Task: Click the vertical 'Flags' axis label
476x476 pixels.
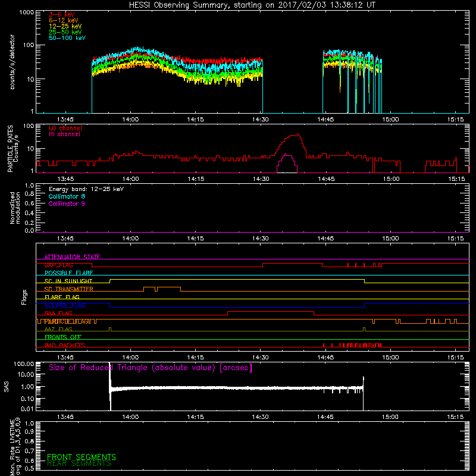Action: [24, 297]
